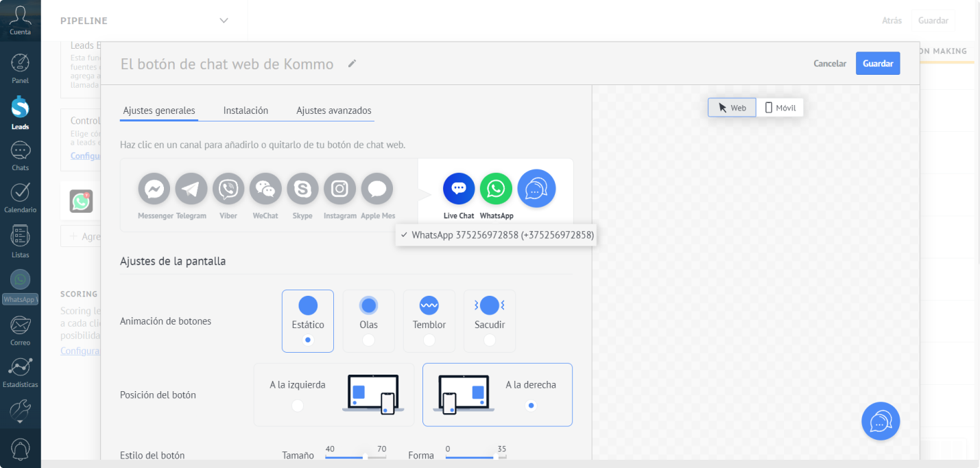Click the combined chat bubble button icon

coord(536,189)
